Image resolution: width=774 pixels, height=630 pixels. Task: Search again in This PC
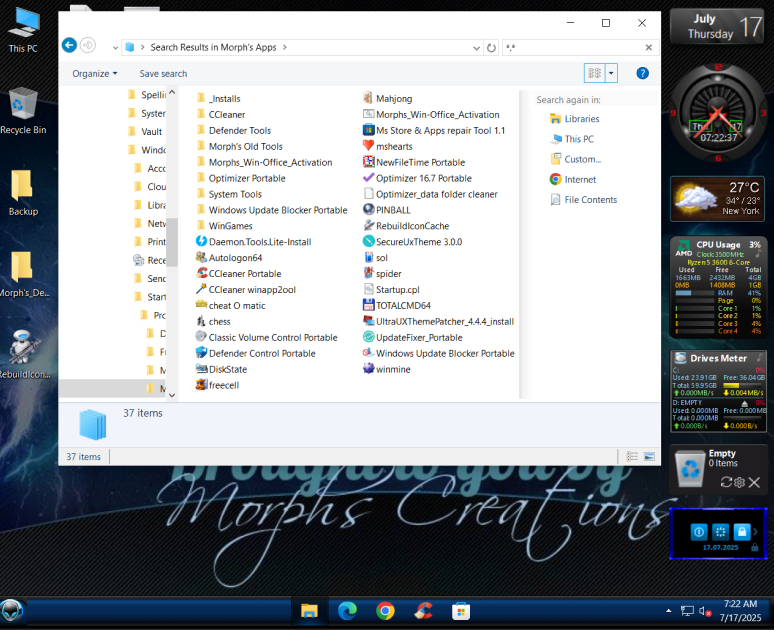click(x=572, y=139)
